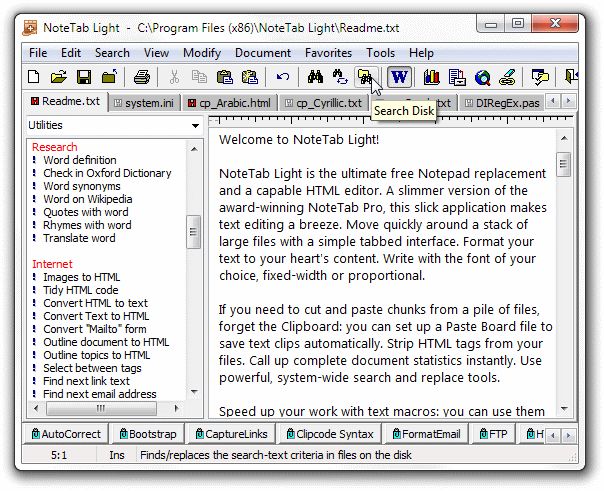
Task: Create a new document with the blank page icon
Action: click(34, 77)
